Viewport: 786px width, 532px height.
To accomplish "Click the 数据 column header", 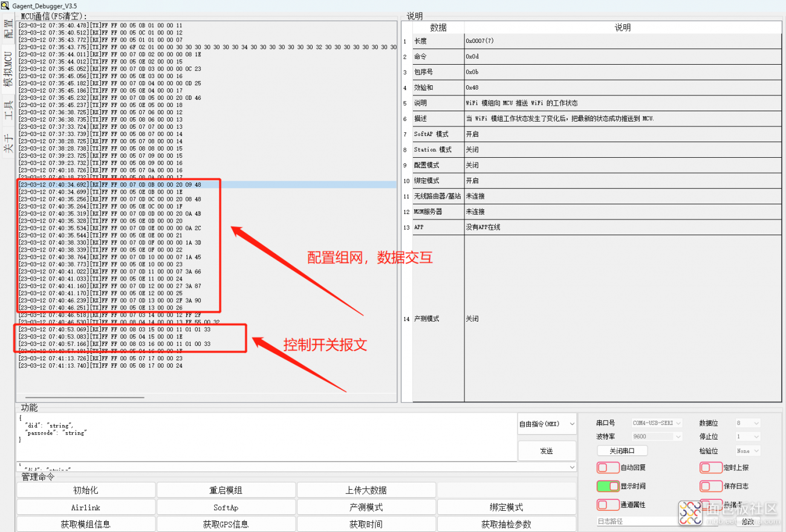I will pyautogui.click(x=438, y=28).
